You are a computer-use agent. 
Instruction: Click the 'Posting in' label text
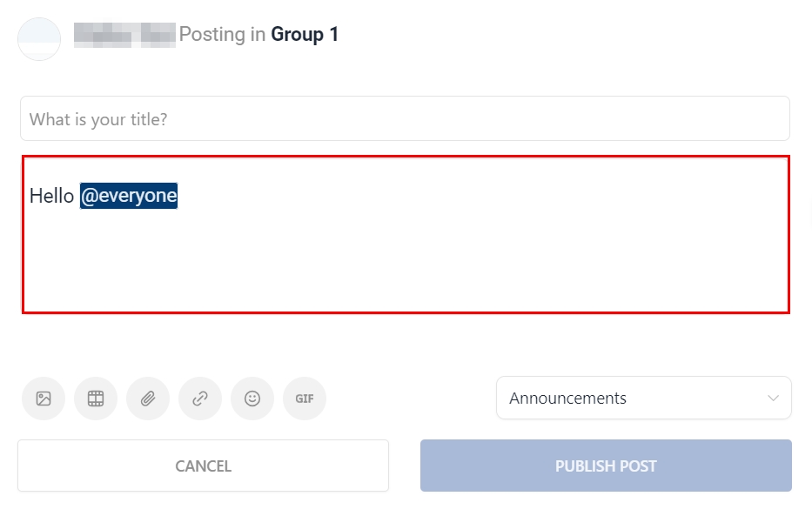click(223, 35)
